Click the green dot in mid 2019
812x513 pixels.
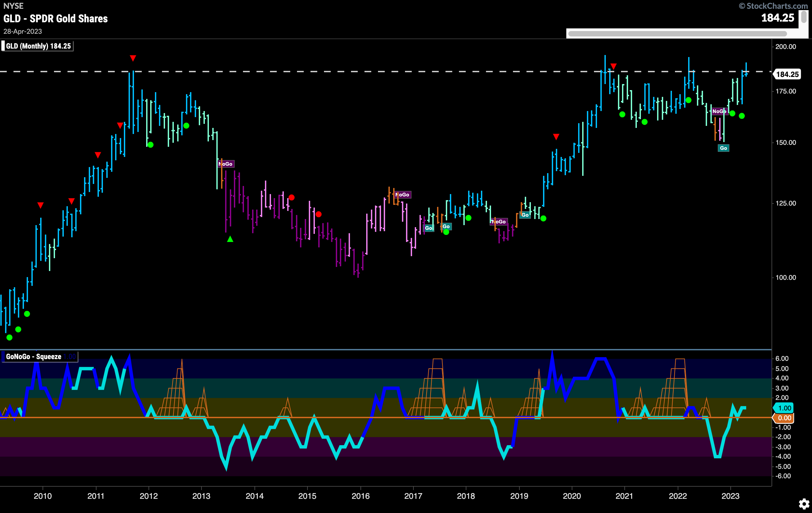[x=543, y=218]
